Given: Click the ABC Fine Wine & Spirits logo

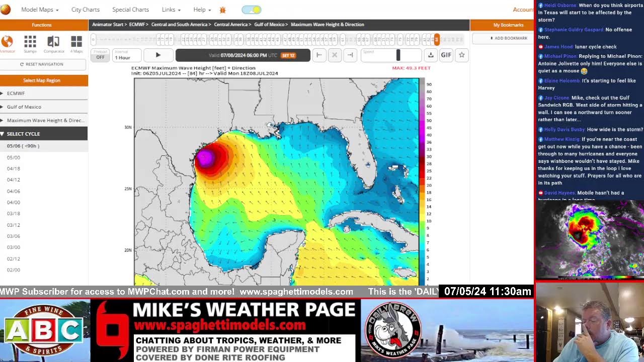Looking at the screenshot, I should tap(44, 331).
